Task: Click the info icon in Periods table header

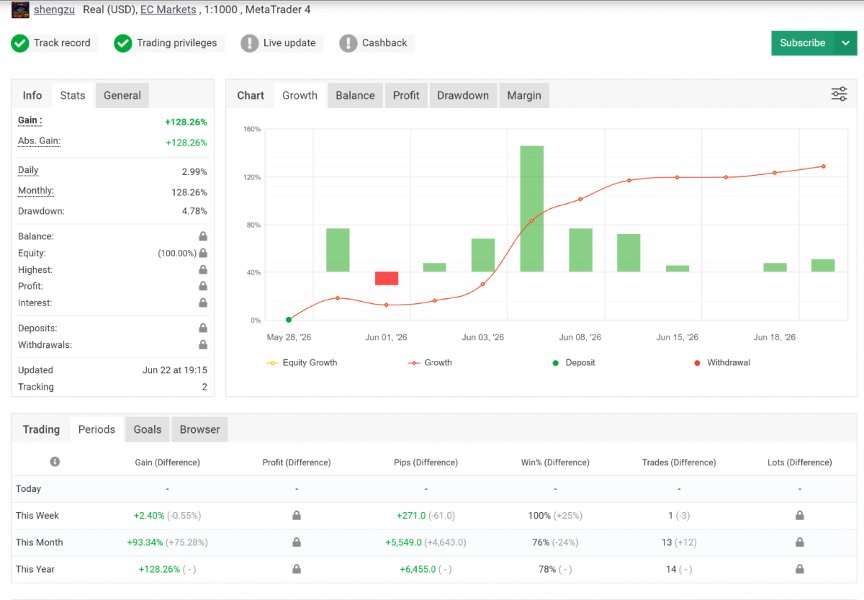Action: tap(55, 462)
